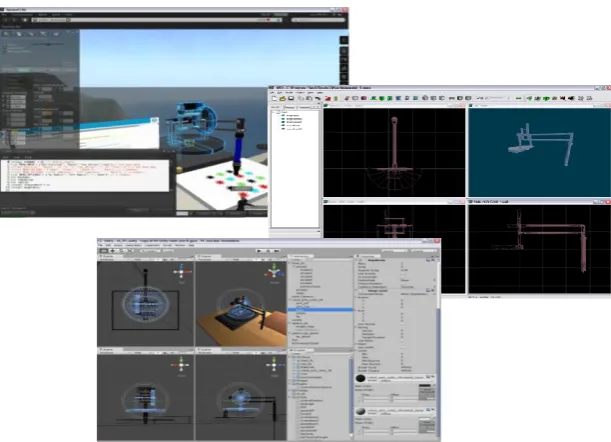Image resolution: width=611 pixels, height=442 pixels.
Task: Select the Create tool in Second Life build panel
Action: [43, 34]
